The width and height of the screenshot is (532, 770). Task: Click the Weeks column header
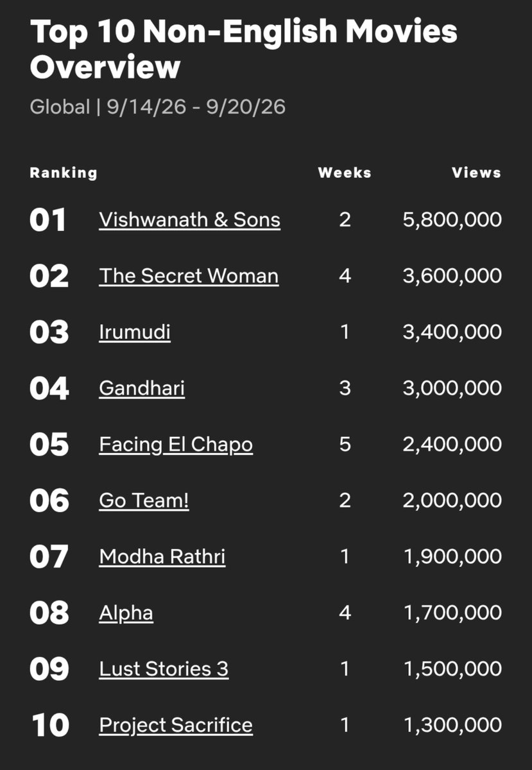click(x=345, y=173)
